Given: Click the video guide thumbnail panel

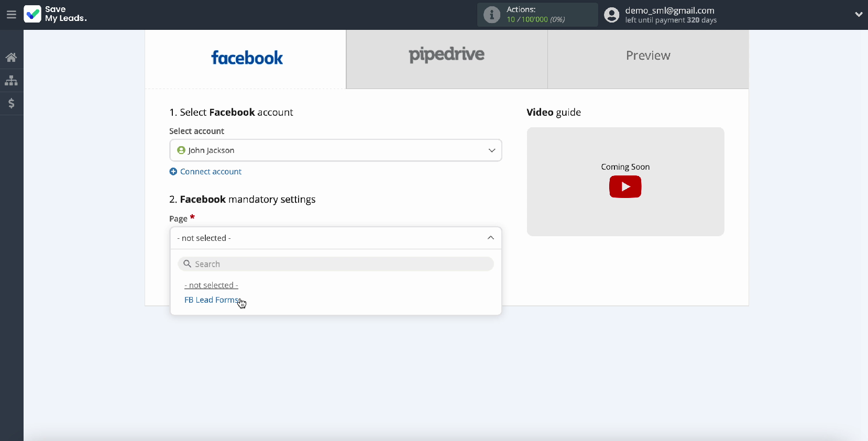Looking at the screenshot, I should [625, 182].
